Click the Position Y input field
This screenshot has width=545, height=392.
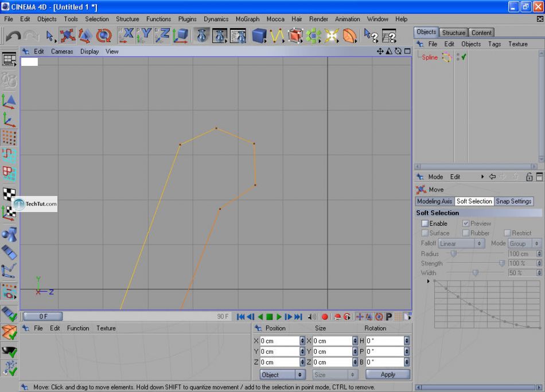click(279, 351)
